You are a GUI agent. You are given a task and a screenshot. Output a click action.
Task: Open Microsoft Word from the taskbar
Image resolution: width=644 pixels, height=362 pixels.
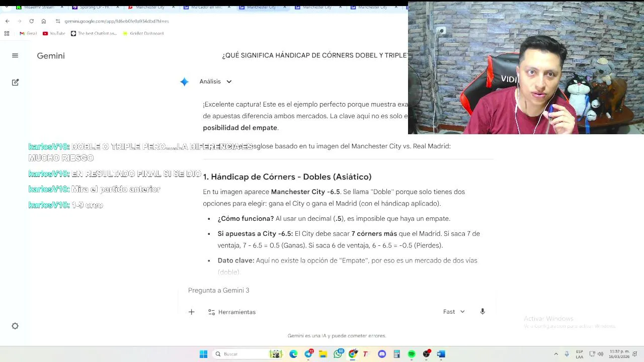441,354
